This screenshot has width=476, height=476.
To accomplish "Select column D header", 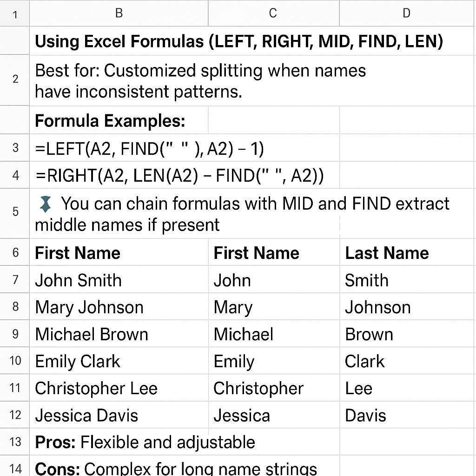I will pos(407,13).
